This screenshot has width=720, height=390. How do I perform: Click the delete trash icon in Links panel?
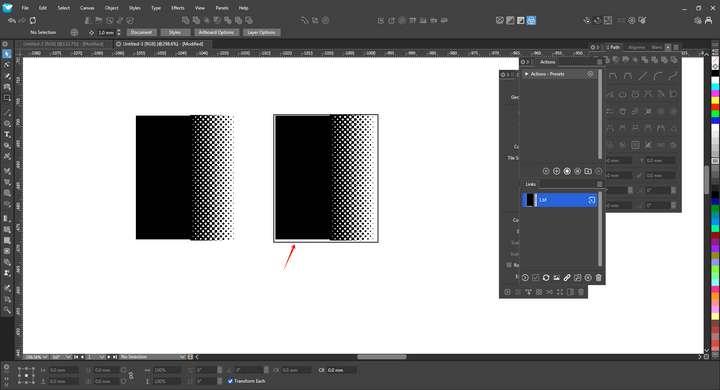tap(598, 277)
